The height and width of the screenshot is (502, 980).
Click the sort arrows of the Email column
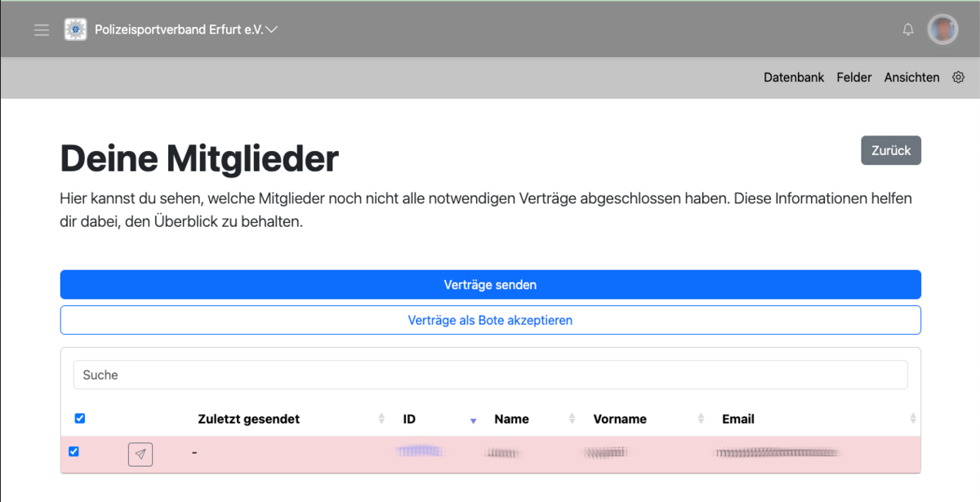[x=913, y=419]
